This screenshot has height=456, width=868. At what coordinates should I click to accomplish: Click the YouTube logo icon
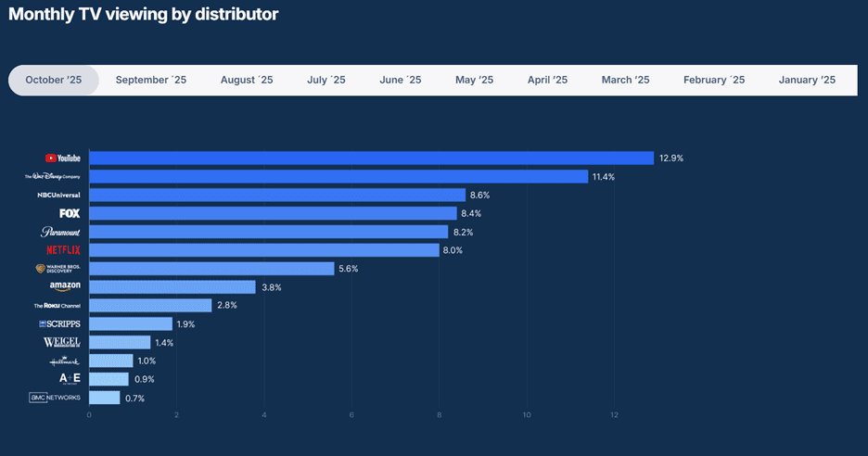pos(63,158)
